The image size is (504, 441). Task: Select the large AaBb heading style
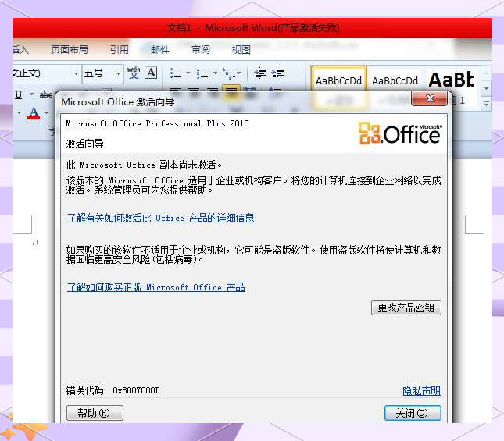452,80
